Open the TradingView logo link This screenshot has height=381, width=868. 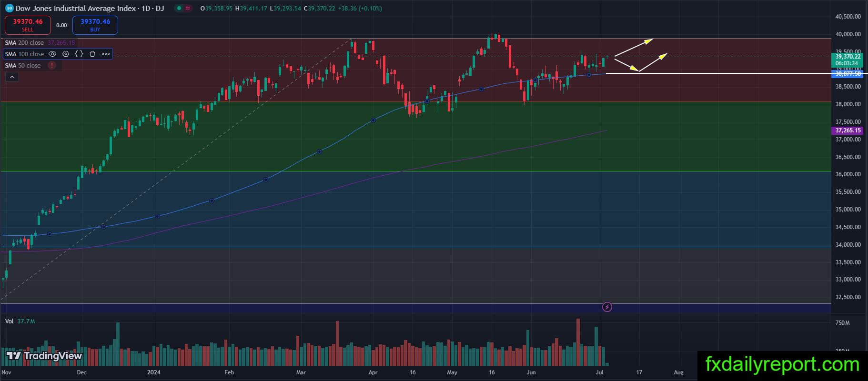coord(44,355)
